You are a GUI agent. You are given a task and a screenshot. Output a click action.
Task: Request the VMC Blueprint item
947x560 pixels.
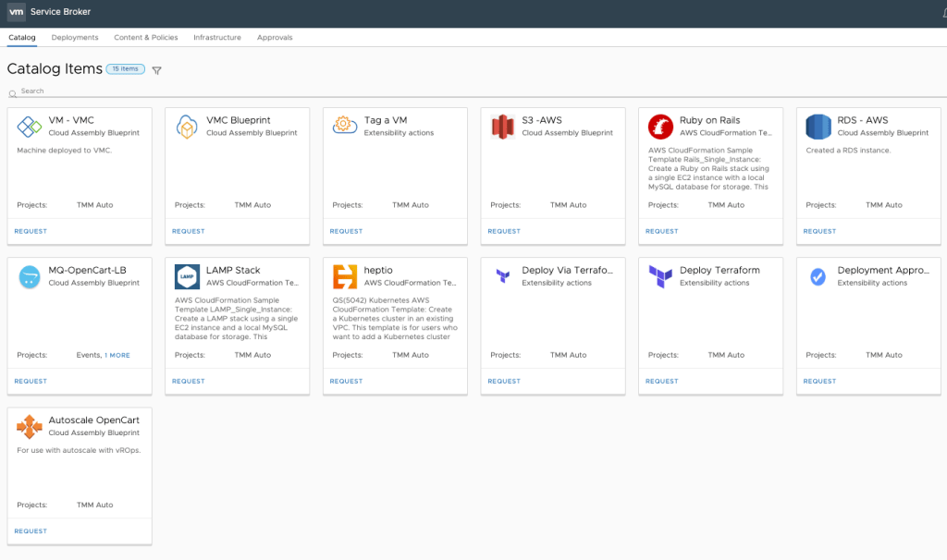(189, 231)
